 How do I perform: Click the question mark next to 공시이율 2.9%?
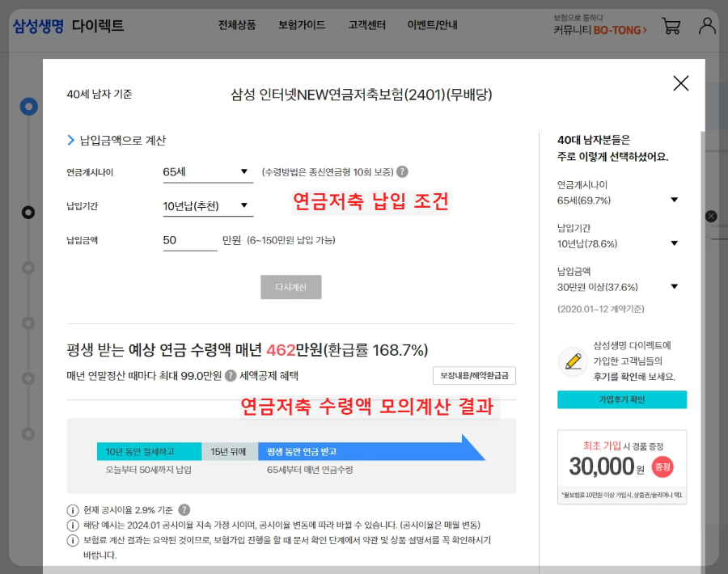point(183,509)
